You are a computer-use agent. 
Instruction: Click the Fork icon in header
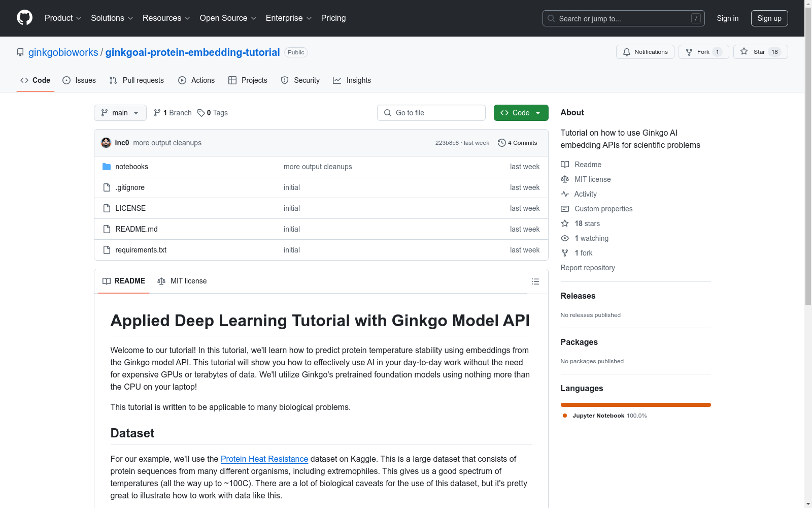689,52
